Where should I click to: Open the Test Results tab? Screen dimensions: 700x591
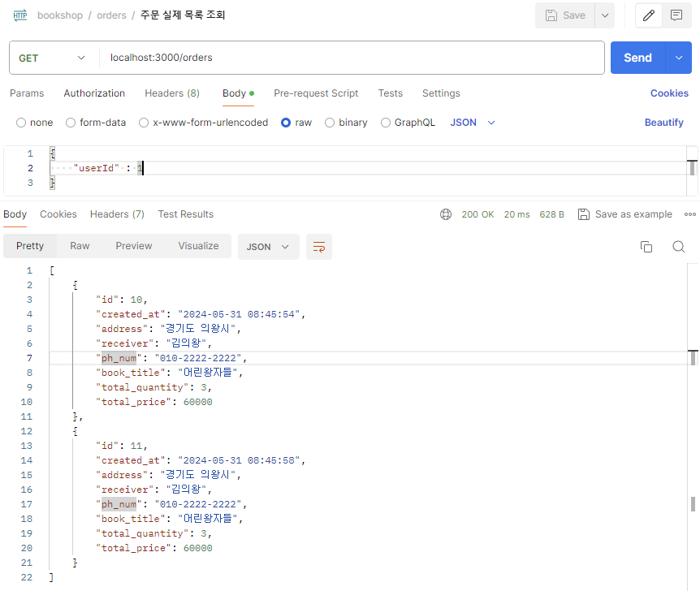[x=186, y=214]
